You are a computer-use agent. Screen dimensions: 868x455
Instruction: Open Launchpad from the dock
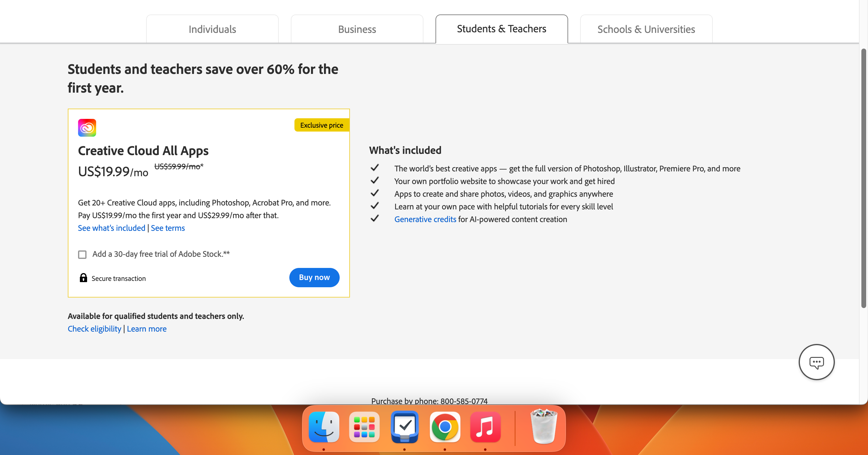point(364,427)
